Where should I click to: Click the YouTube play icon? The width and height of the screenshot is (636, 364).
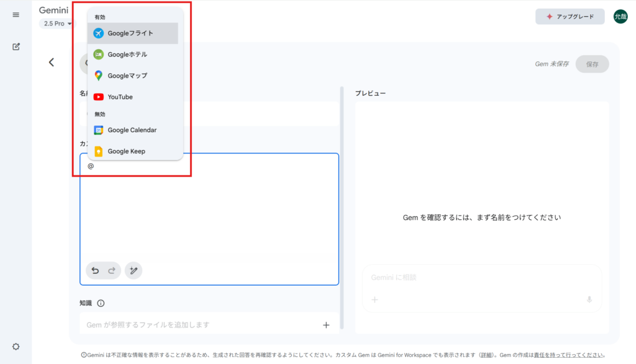[99, 97]
